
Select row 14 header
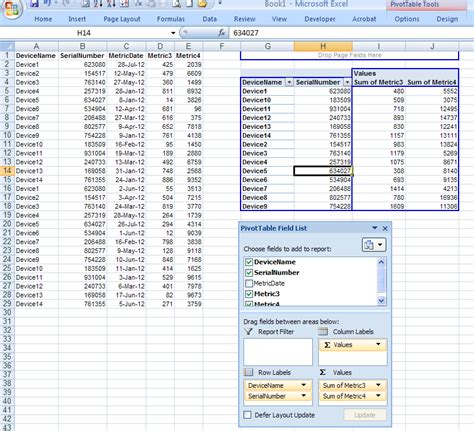7,171
